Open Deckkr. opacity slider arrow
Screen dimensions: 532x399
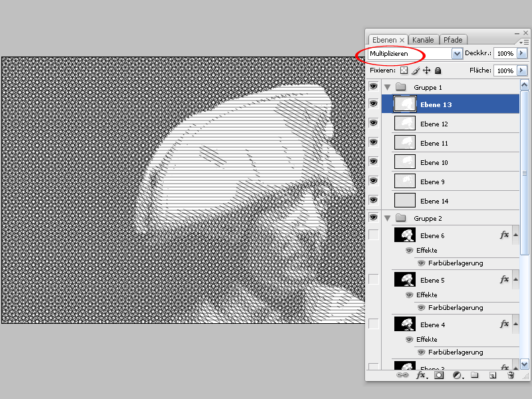tap(521, 53)
